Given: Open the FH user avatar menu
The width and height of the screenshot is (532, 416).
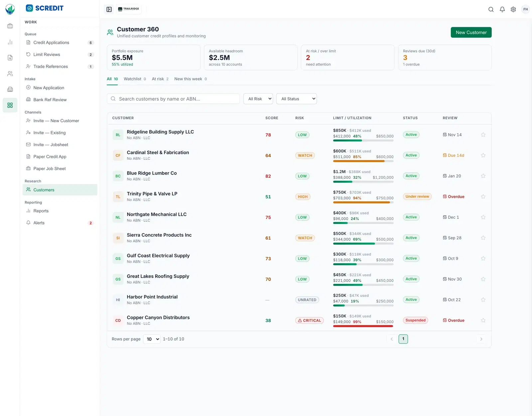Looking at the screenshot, I should click(x=525, y=9).
